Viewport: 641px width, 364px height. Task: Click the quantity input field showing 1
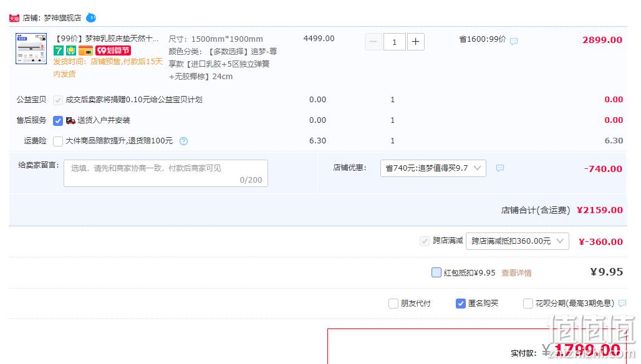(x=395, y=42)
